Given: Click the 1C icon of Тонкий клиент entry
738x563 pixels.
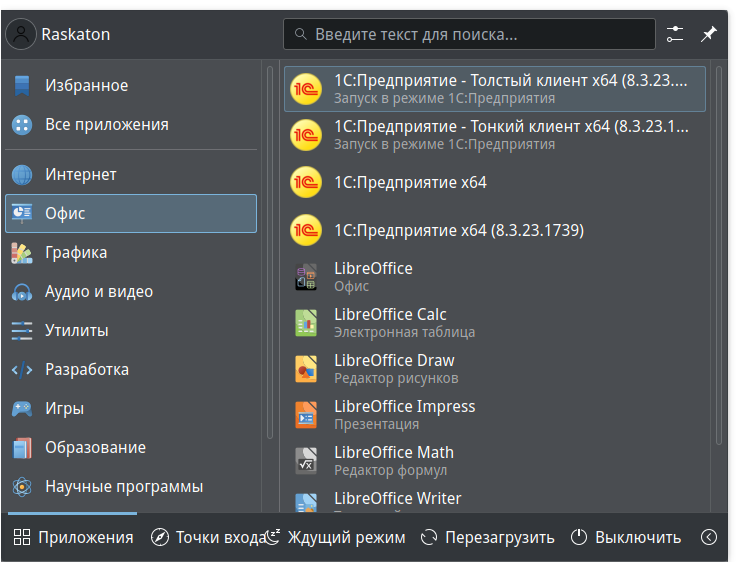Looking at the screenshot, I should click(306, 135).
